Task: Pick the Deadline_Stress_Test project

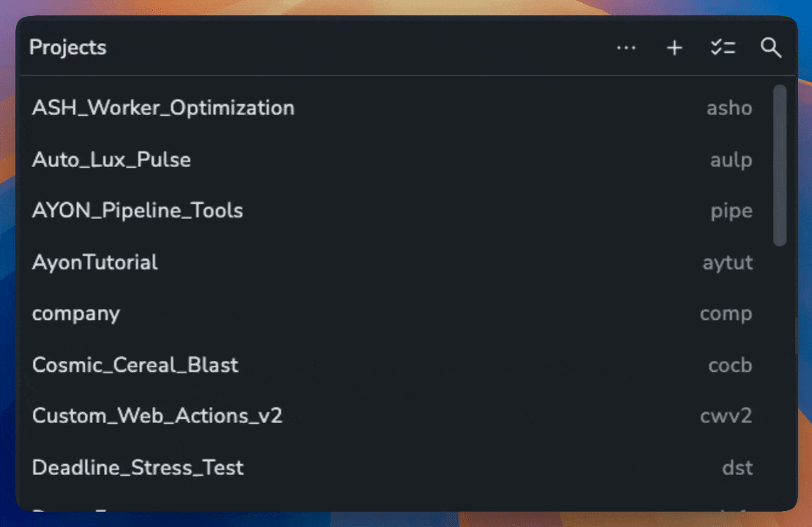Action: tap(138, 468)
